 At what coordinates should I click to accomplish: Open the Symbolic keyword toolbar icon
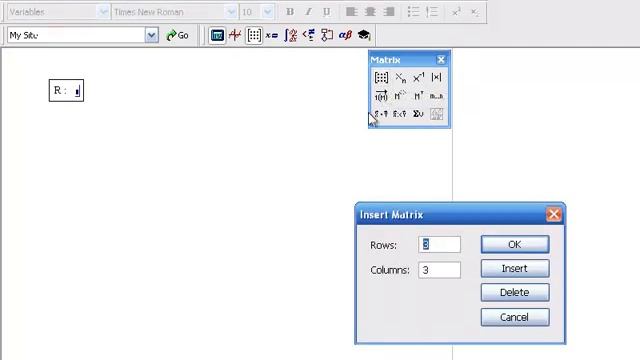point(364,36)
